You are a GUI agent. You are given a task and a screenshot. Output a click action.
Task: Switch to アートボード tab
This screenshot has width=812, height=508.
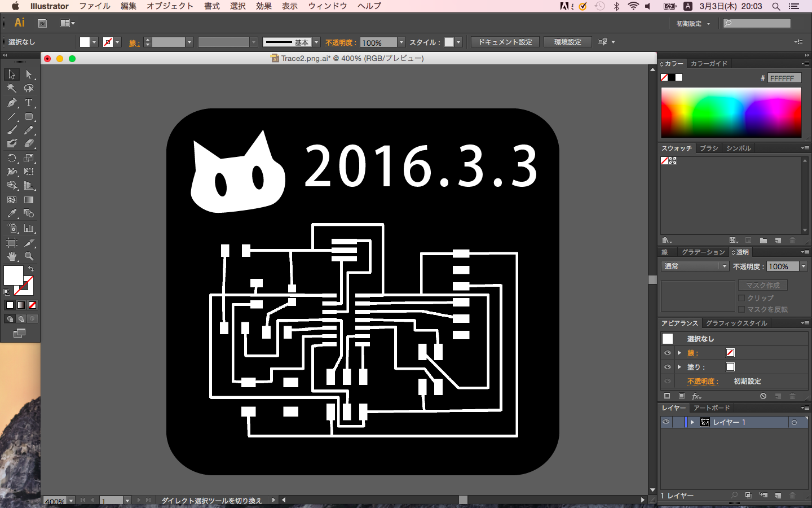(712, 408)
